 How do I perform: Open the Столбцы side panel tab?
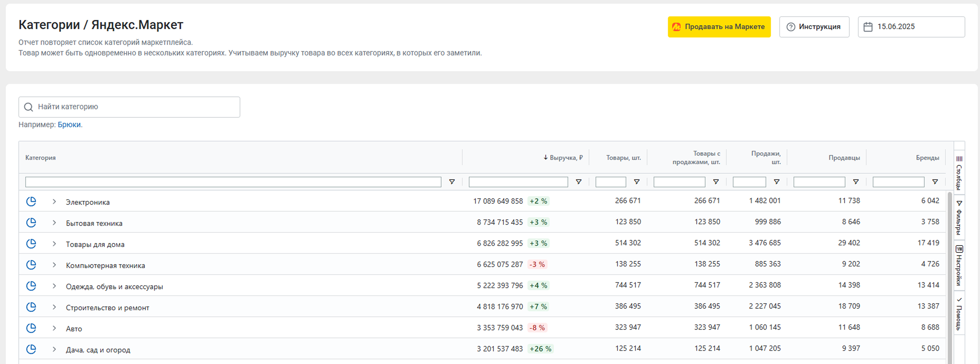[x=959, y=173]
